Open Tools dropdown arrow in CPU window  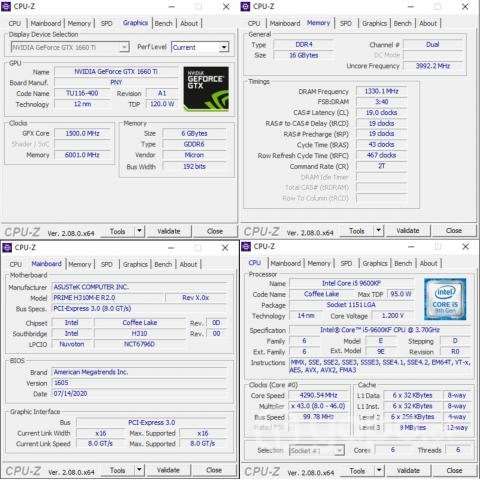379,470
